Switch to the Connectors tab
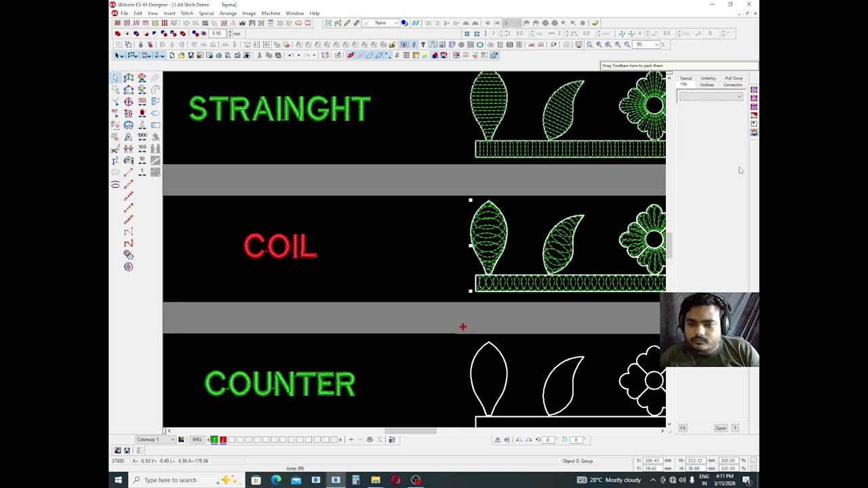 (732, 85)
